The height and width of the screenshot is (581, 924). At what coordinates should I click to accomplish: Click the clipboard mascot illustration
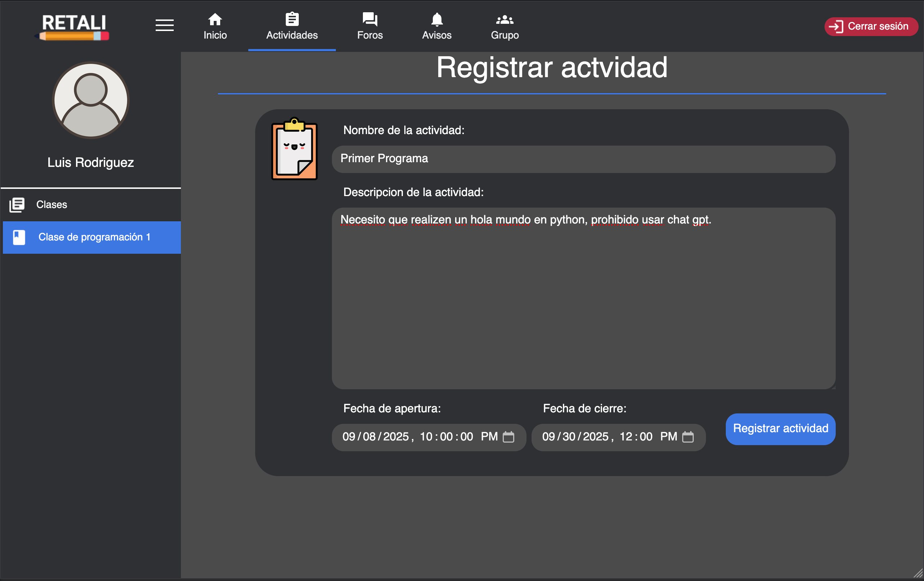pyautogui.click(x=294, y=150)
